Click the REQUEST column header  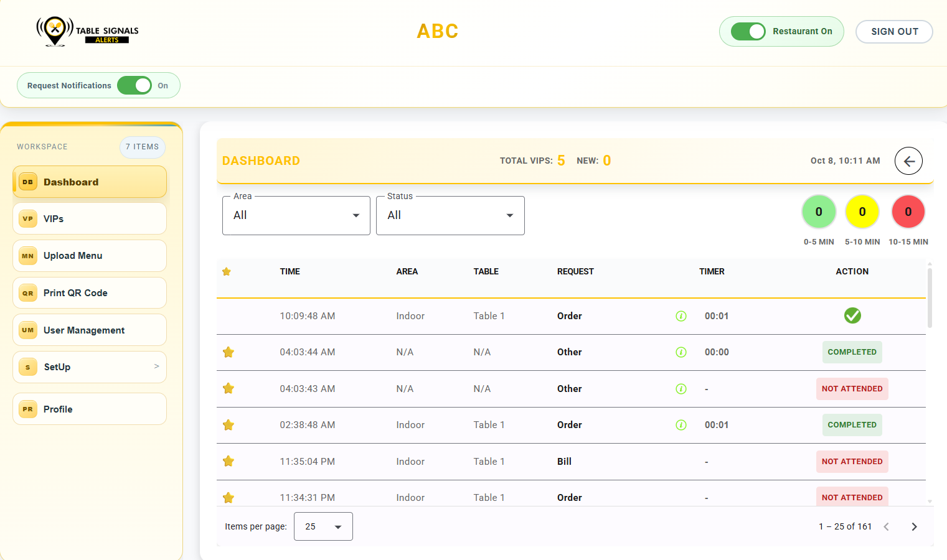[x=575, y=272]
